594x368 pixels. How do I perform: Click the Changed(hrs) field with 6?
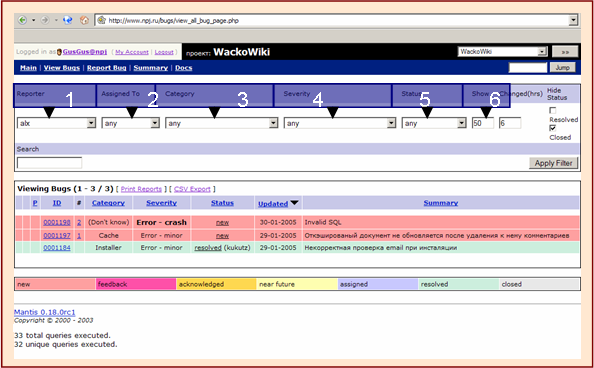click(510, 123)
